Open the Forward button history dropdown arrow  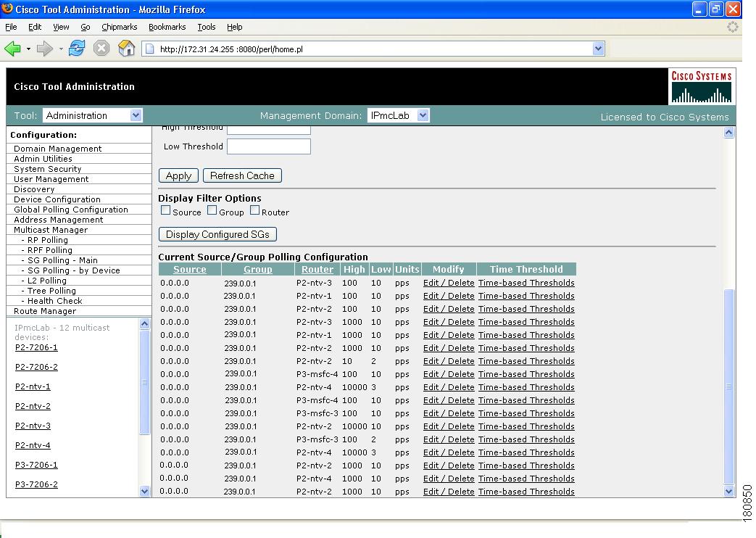(x=61, y=49)
